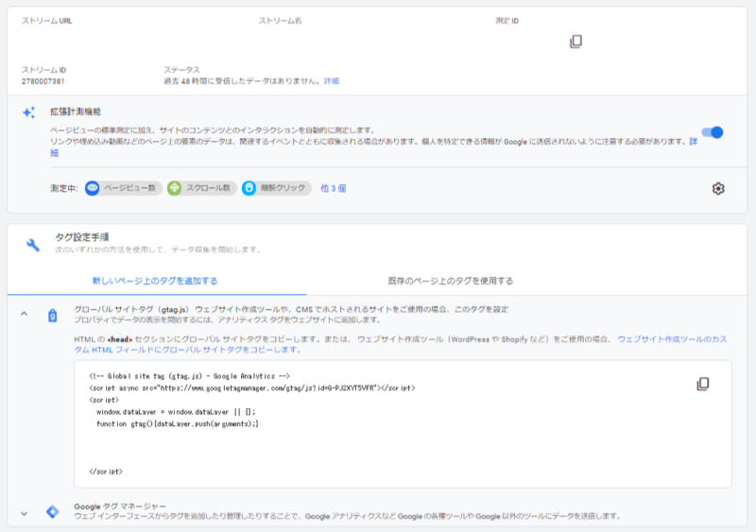
Task: Click the 測定中: label
Action: point(64,188)
